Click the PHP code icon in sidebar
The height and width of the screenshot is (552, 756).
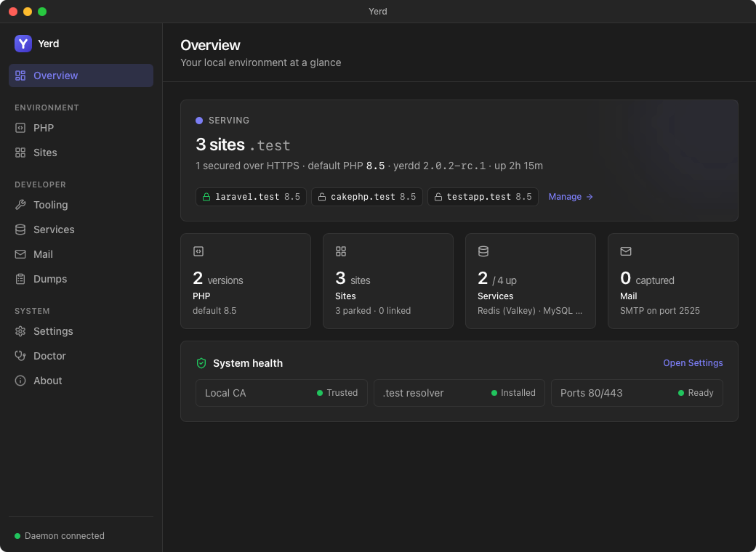pos(20,128)
